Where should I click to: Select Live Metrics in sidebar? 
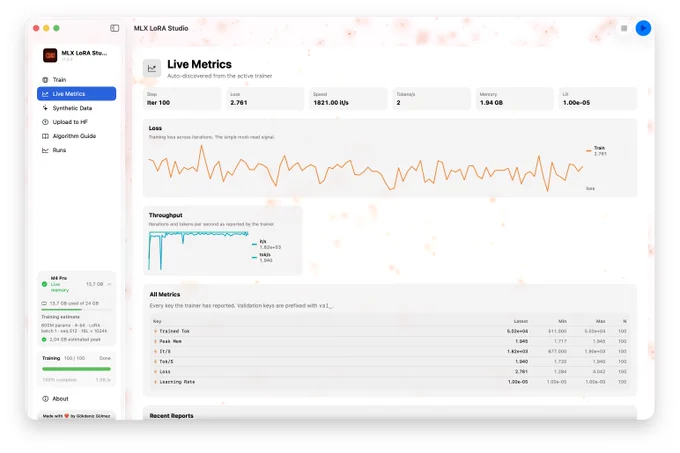tap(76, 94)
